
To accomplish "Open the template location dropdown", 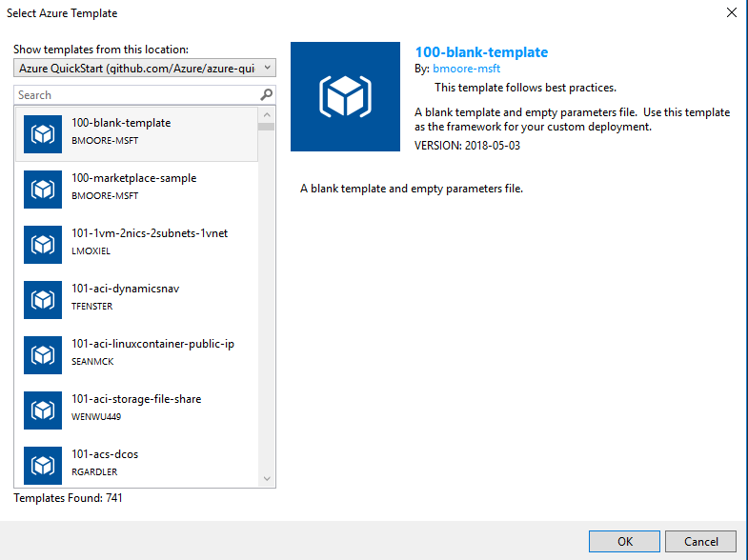I will pyautogui.click(x=145, y=69).
